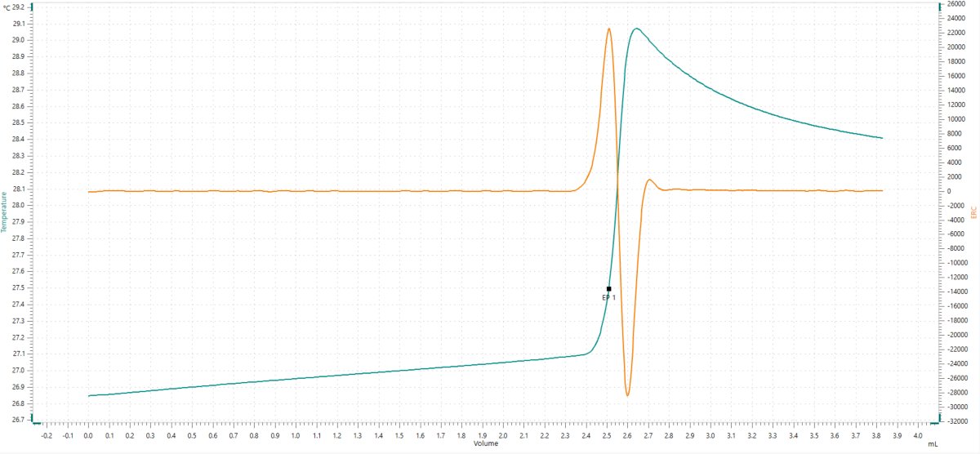
Task: Click the Temperature axis title
Action: (6, 217)
